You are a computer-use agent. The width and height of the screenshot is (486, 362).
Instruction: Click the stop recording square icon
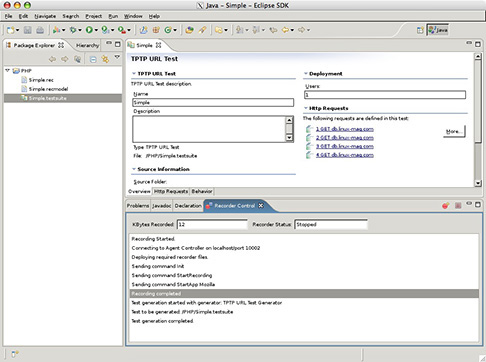click(458, 206)
